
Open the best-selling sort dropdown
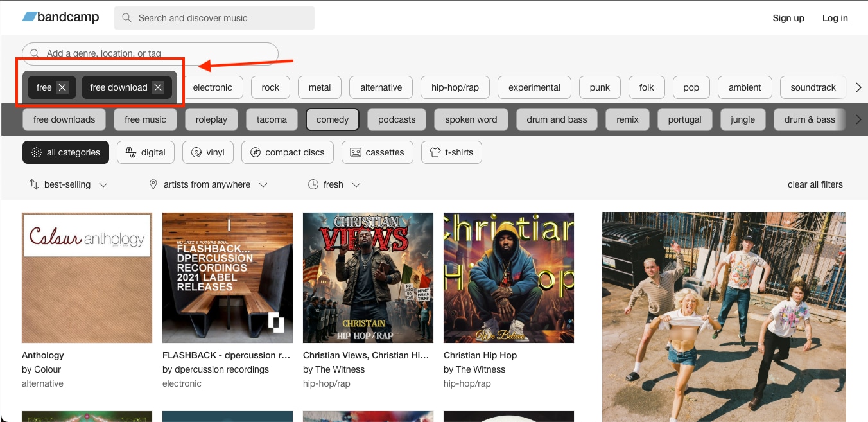point(67,184)
